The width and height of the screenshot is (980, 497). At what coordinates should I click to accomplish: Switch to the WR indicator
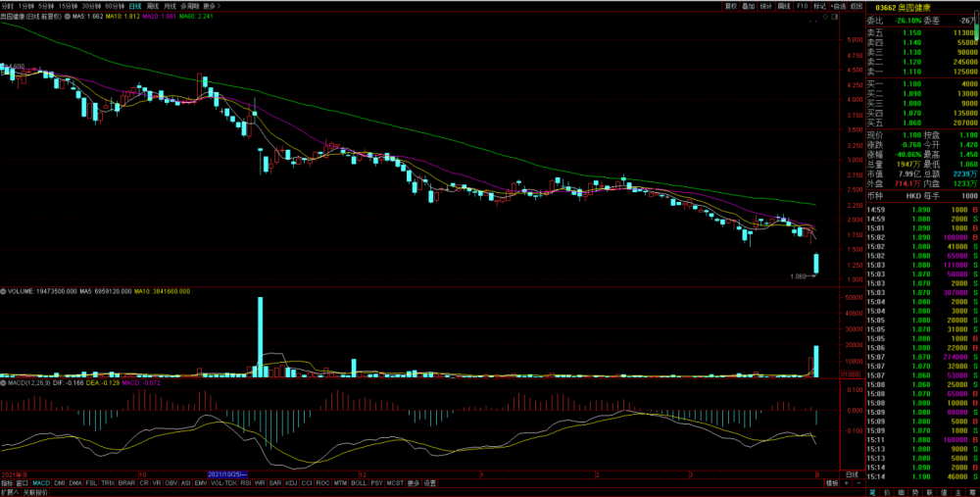click(260, 483)
